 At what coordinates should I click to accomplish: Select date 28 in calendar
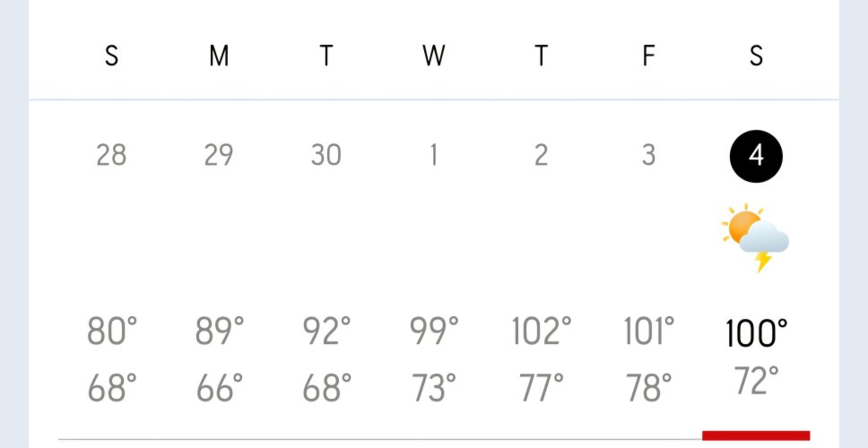111,155
